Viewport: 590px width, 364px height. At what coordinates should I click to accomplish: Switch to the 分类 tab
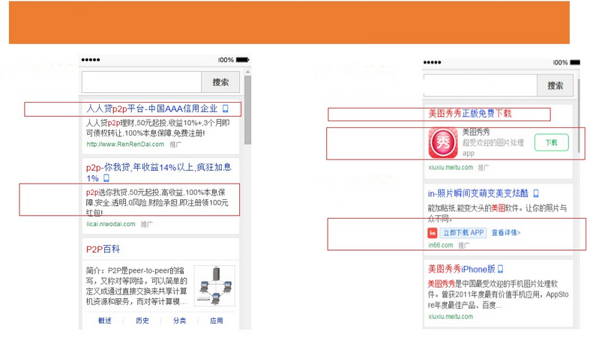(x=179, y=321)
